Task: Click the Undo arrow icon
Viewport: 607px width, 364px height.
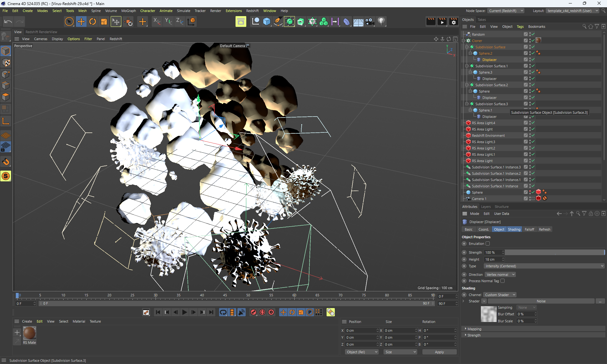Action: click(8, 21)
